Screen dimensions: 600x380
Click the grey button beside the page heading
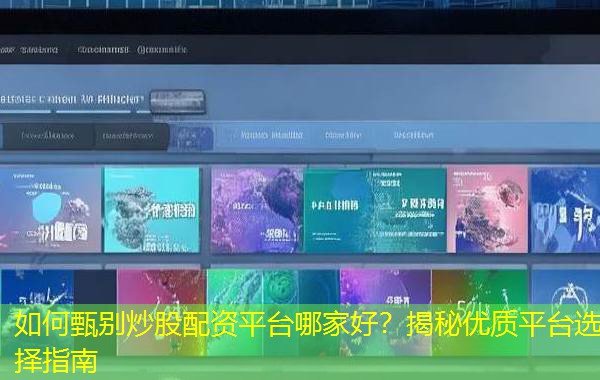point(178,101)
